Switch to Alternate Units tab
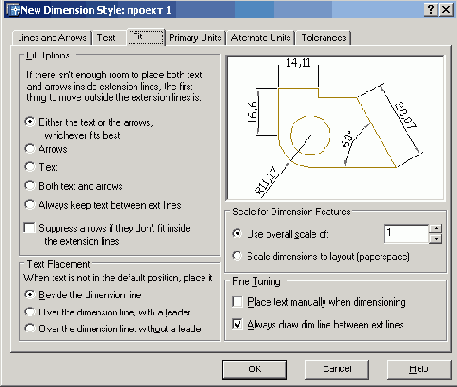457x387 pixels. [261, 38]
